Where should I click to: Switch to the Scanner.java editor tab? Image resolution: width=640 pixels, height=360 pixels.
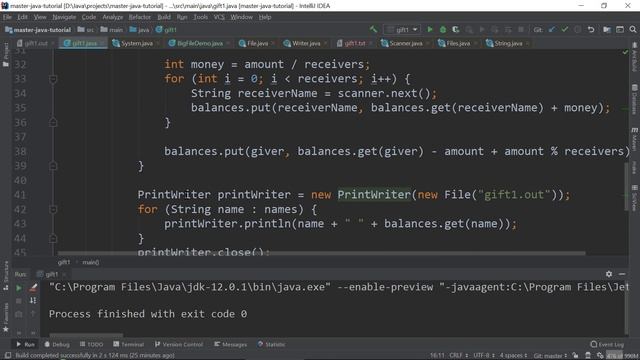(x=402, y=43)
